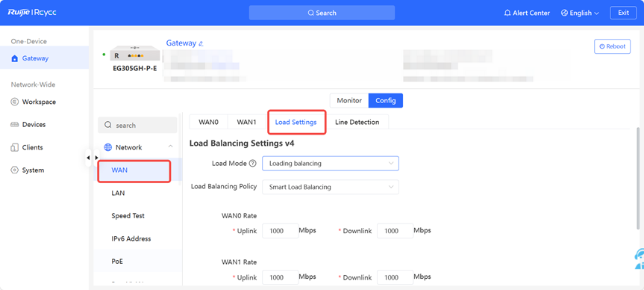Switch to the Monitor view
Image resolution: width=644 pixels, height=290 pixels.
[x=349, y=100]
